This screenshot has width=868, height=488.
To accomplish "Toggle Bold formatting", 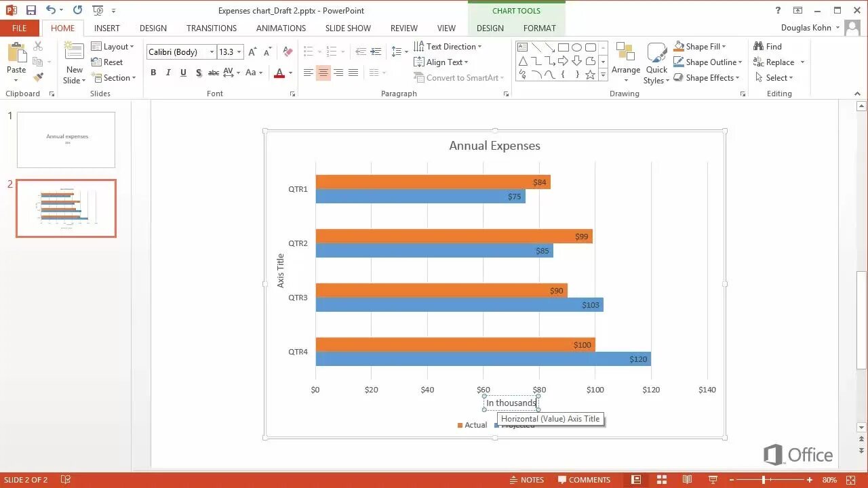I will coord(153,73).
